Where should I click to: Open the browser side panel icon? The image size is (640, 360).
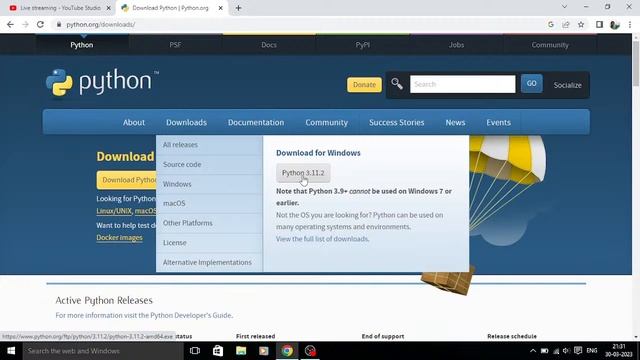[599, 24]
